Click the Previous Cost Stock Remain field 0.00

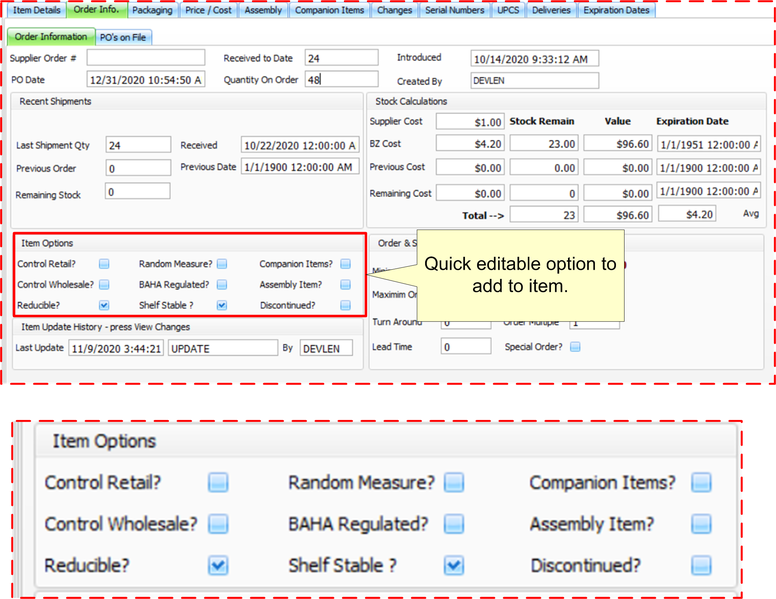pos(544,167)
